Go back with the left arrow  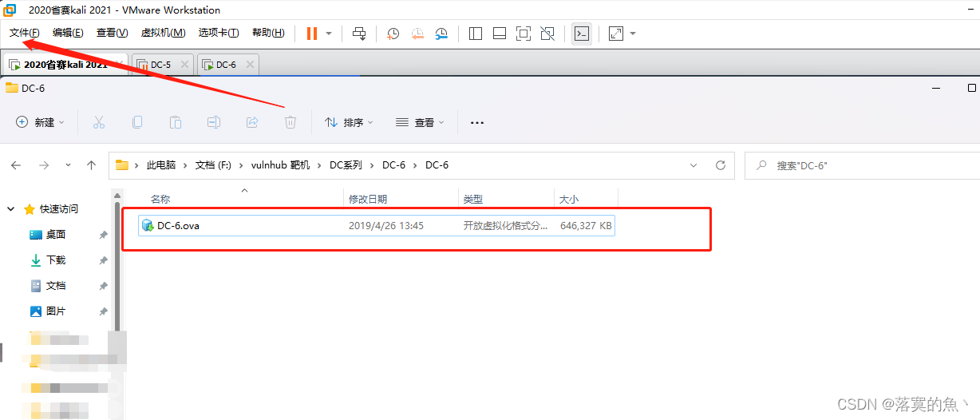tap(16, 165)
